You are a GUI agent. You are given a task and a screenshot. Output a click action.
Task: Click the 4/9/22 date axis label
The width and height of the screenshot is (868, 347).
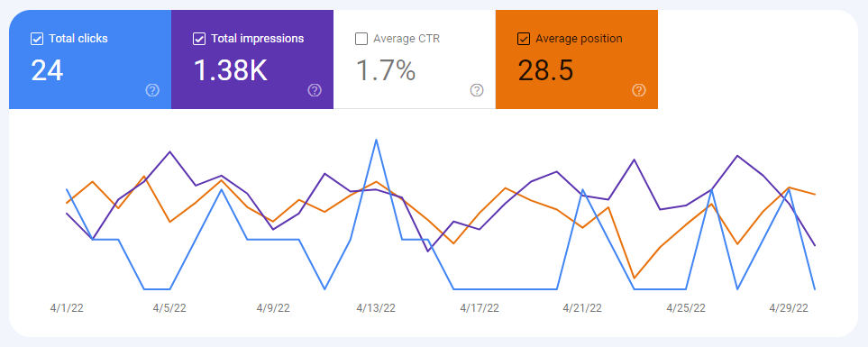click(273, 308)
